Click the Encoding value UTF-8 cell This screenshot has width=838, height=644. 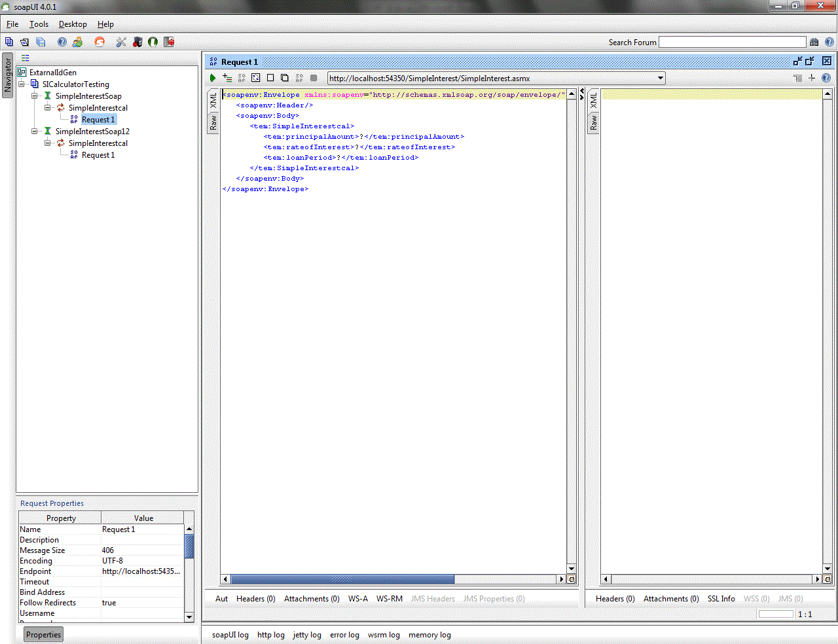coord(143,561)
